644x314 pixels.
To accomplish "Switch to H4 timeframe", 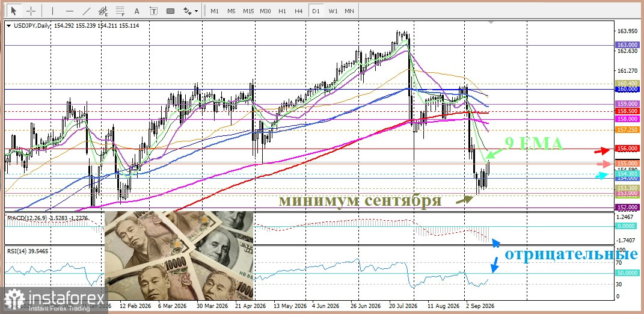I will (x=299, y=11).
